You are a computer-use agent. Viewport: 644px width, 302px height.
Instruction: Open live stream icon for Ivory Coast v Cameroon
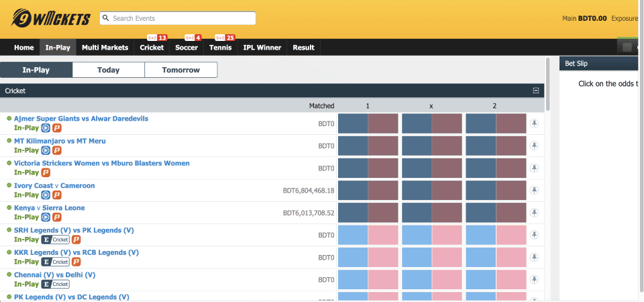46,195
